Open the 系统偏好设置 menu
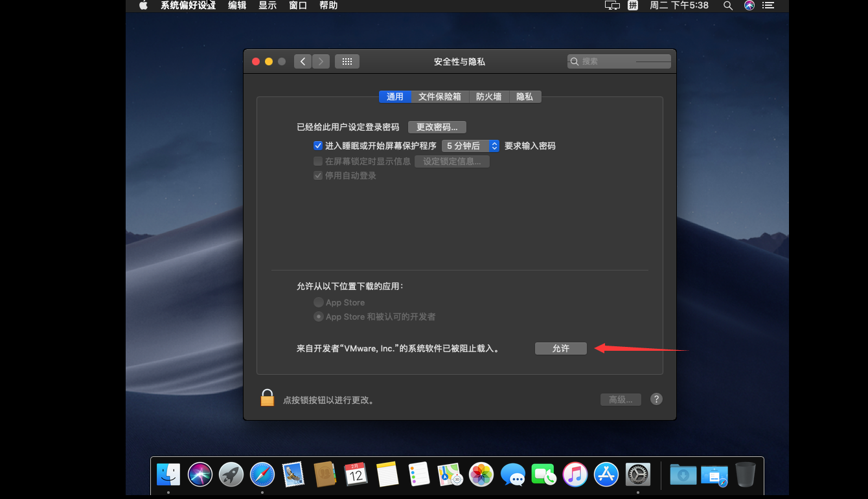Viewport: 868px width, 499px height. (188, 5)
